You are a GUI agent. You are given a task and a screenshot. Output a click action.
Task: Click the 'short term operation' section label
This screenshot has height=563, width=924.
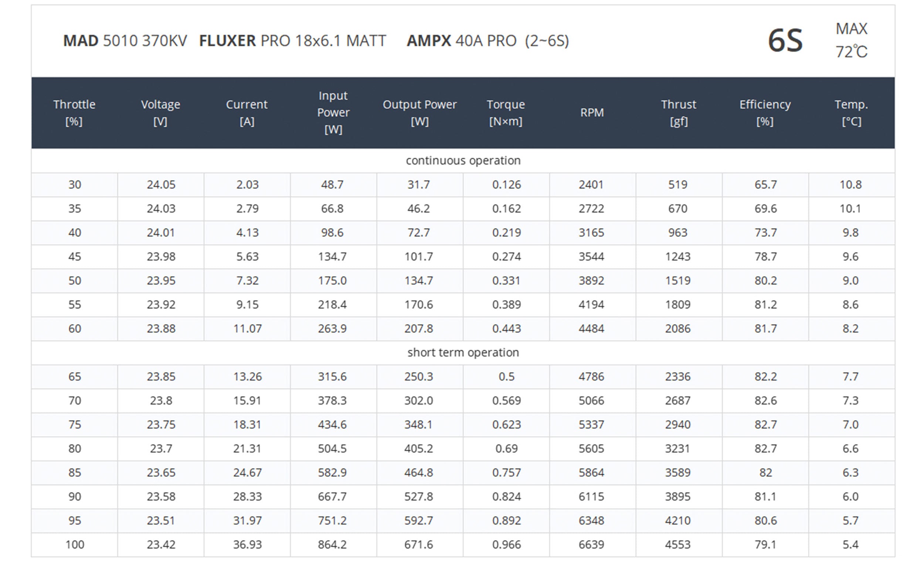[463, 353]
